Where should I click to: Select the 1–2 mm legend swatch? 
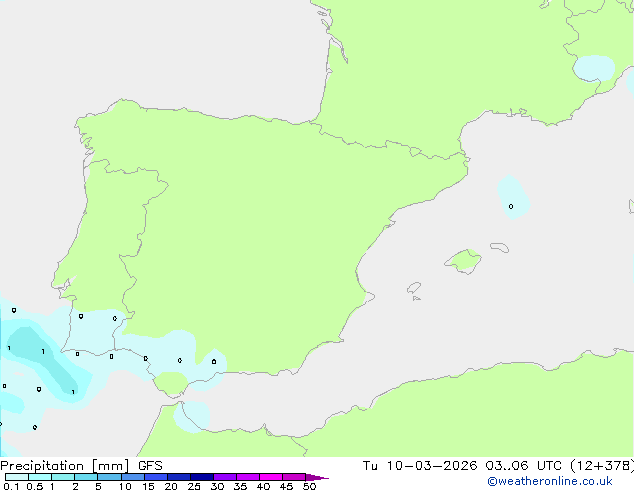pyautogui.click(x=63, y=477)
